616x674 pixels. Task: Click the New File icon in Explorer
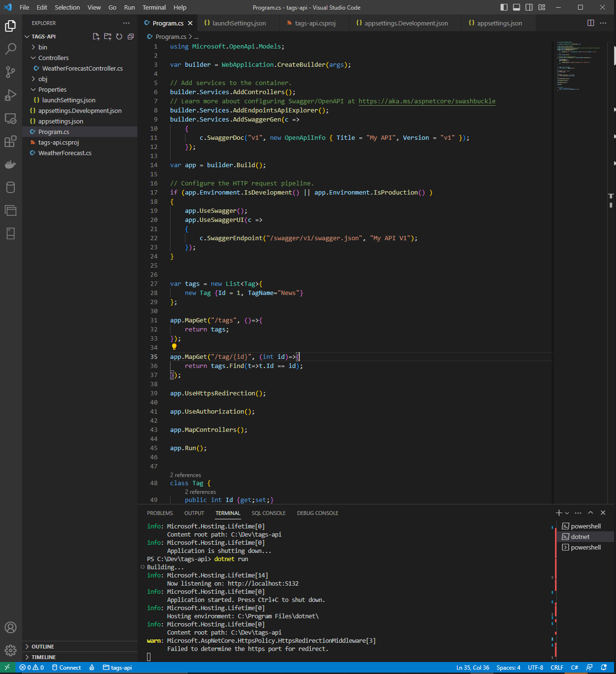[96, 37]
